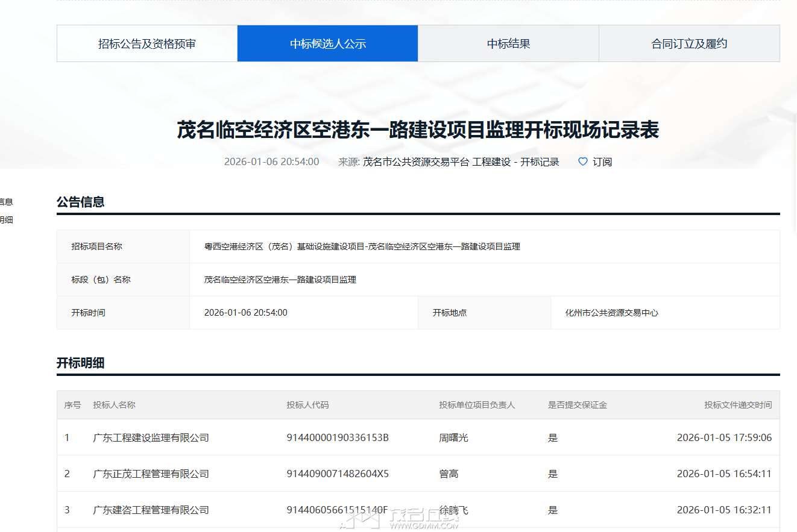Viewport: 797px width, 532px height.
Task: Switch to the 招标公告及资格预审 tab
Action: (x=147, y=43)
